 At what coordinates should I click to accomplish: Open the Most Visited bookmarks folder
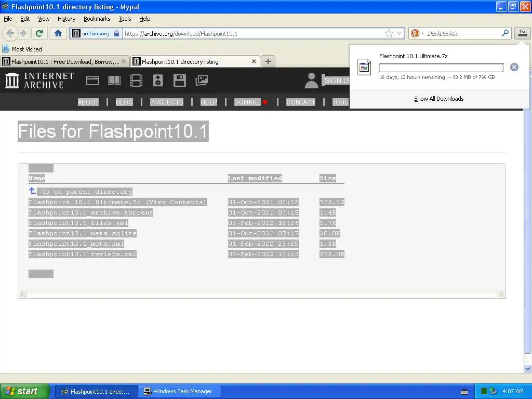(22, 49)
